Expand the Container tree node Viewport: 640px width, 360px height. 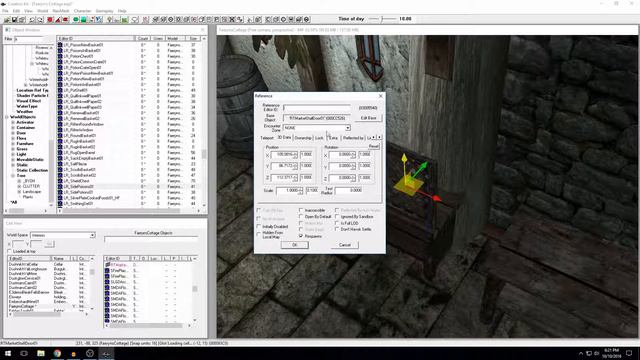13,128
